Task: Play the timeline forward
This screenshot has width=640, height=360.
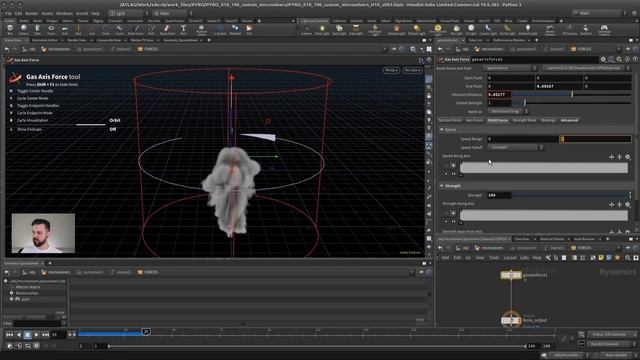Action: [x=36, y=335]
